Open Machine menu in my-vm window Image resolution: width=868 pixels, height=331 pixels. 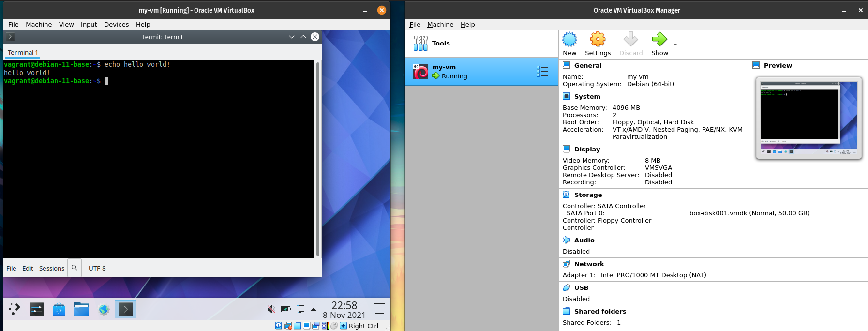pyautogui.click(x=39, y=24)
